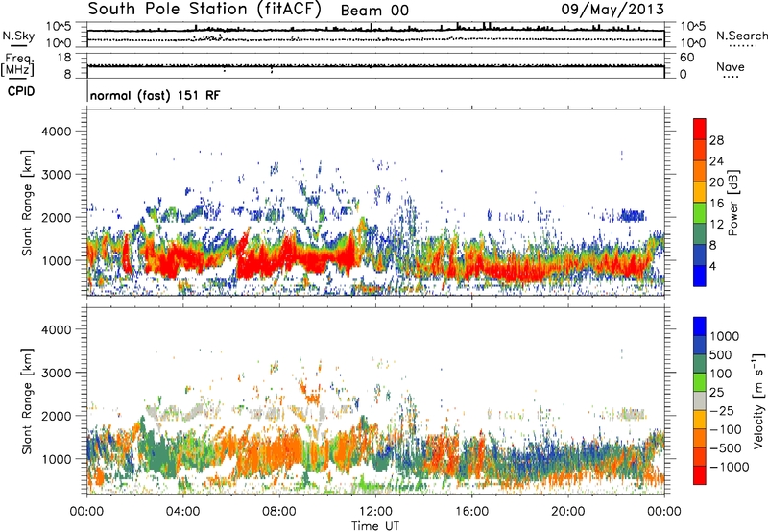This screenshot has height=532, width=768.
Task: Pick the light green Power segment between 12 and 16
Action: click(700, 213)
